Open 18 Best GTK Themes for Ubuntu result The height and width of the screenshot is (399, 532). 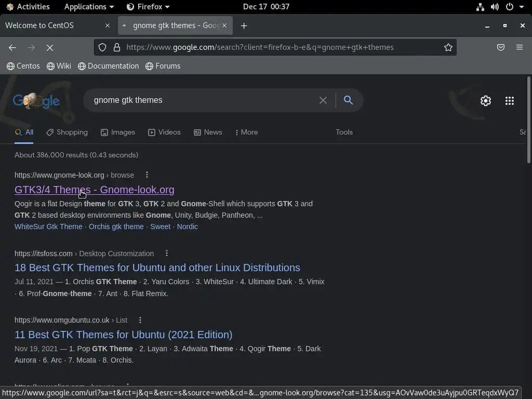tap(157, 268)
